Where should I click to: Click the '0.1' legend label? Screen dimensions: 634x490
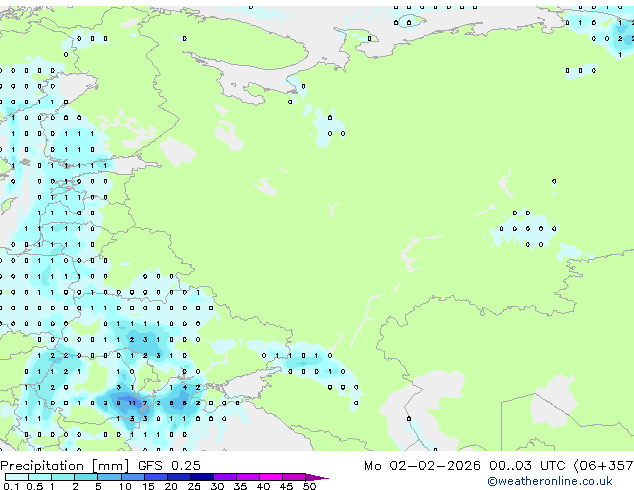click(x=11, y=486)
